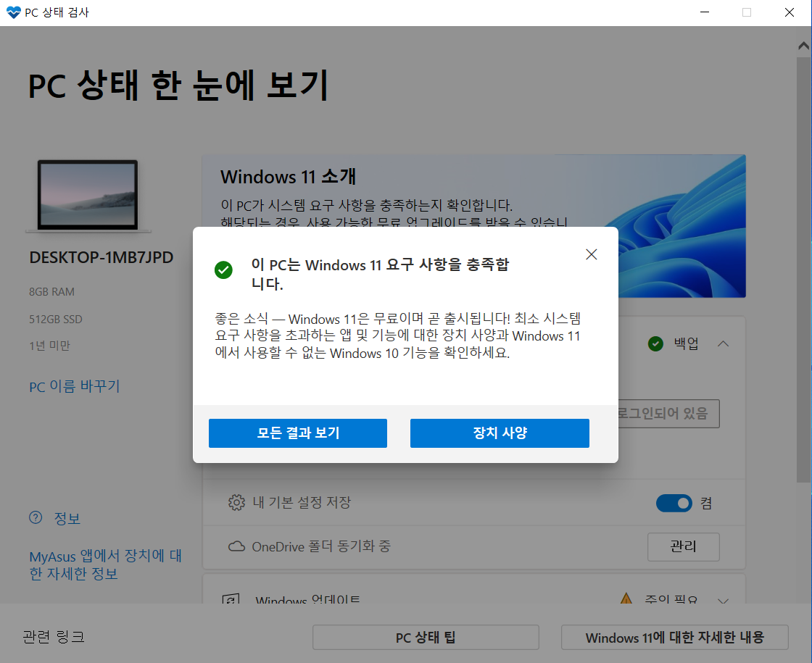Open the PC 이름 바꾸기 link
The image size is (812, 663).
pos(75,386)
